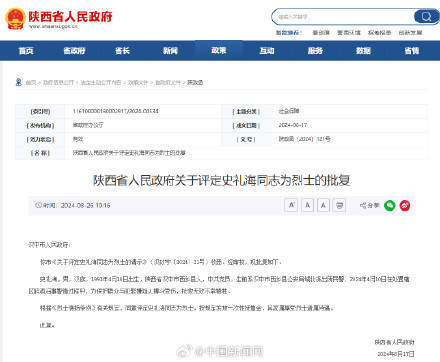Click the decrease font size A- button
The height and width of the screenshot is (362, 440).
pos(323,205)
